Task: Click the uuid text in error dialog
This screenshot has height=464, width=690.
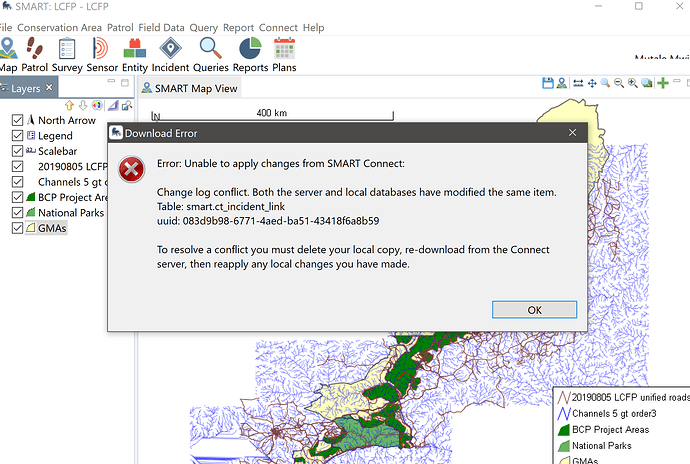Action: tap(268, 221)
